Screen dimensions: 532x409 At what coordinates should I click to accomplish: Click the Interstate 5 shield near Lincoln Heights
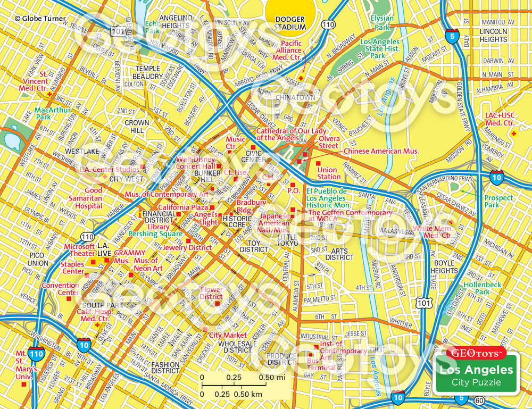coord(452,36)
